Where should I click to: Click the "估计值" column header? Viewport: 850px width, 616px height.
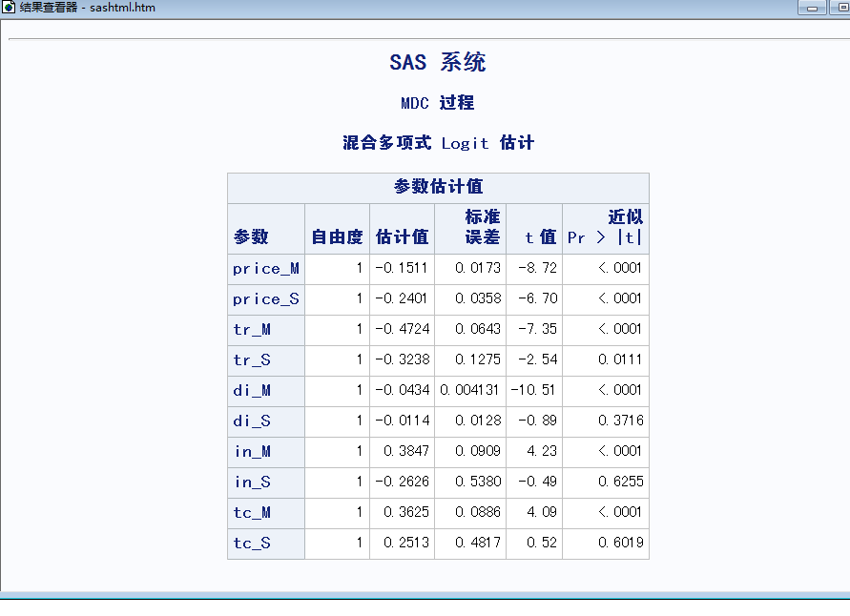point(402,236)
